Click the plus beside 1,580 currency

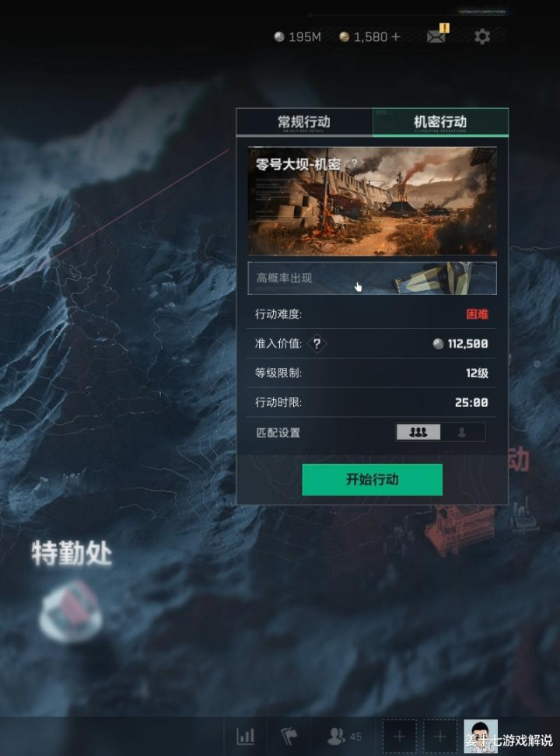(396, 37)
